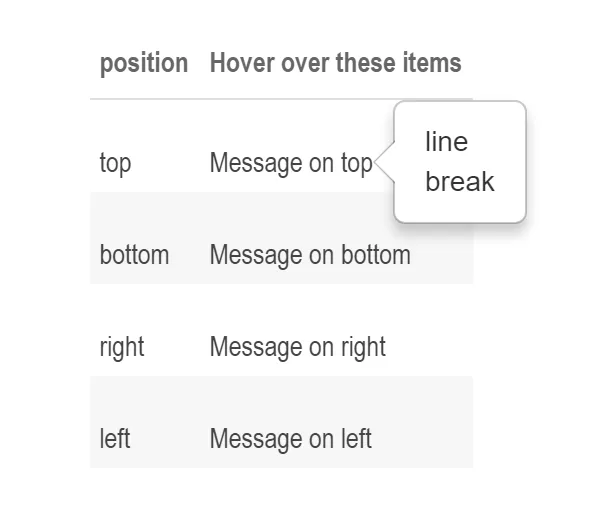611x510 pixels.
Task: Click the "left" position cell
Action: pyautogui.click(x=115, y=439)
